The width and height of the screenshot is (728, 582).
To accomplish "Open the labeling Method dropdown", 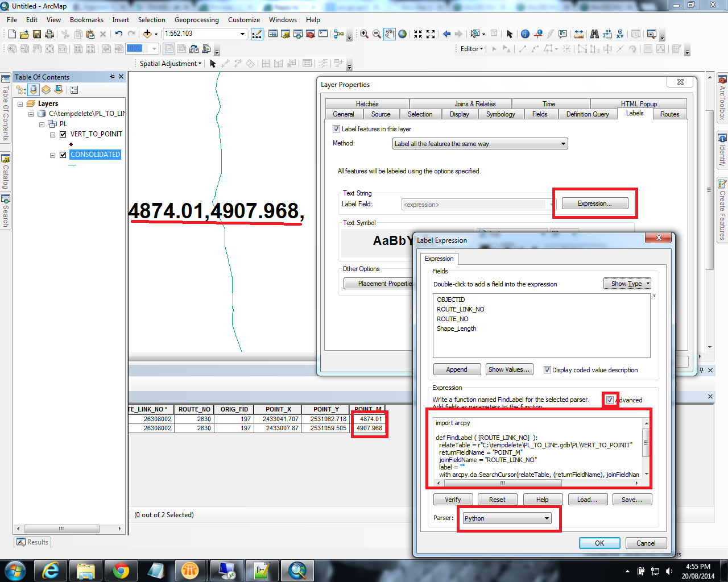I will click(x=480, y=144).
